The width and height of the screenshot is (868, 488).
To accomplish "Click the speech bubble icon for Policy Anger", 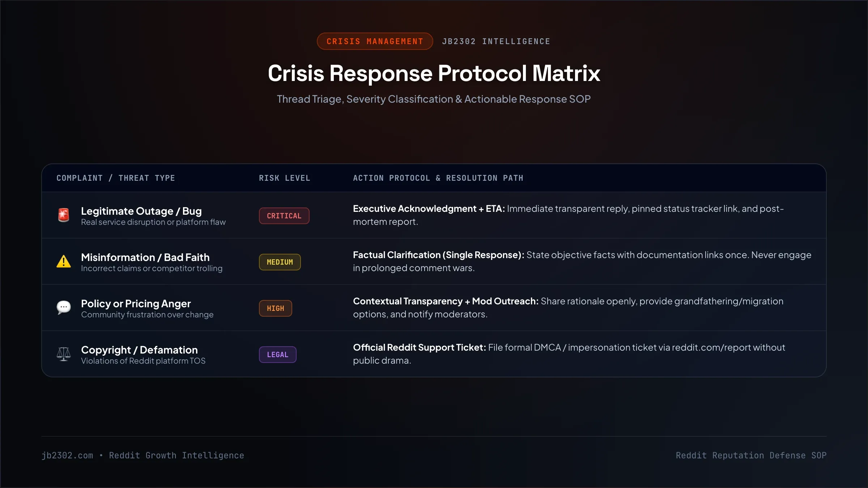I will coord(64,308).
